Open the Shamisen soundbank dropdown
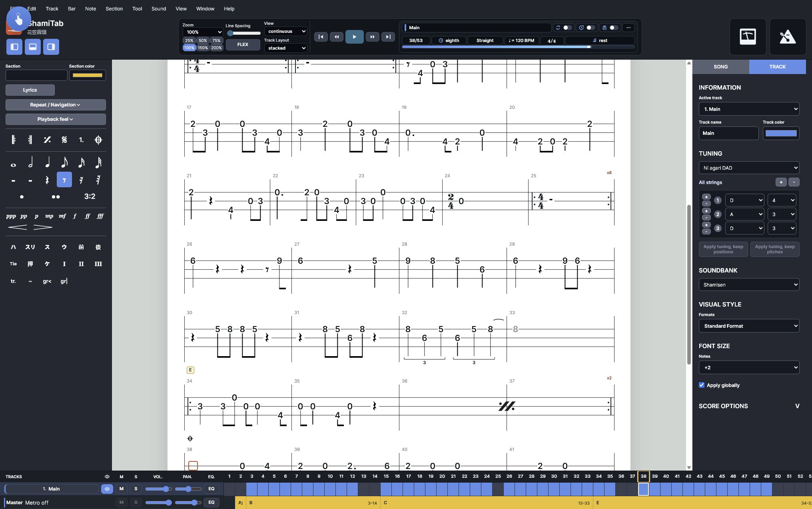The width and height of the screenshot is (812, 509). (749, 285)
